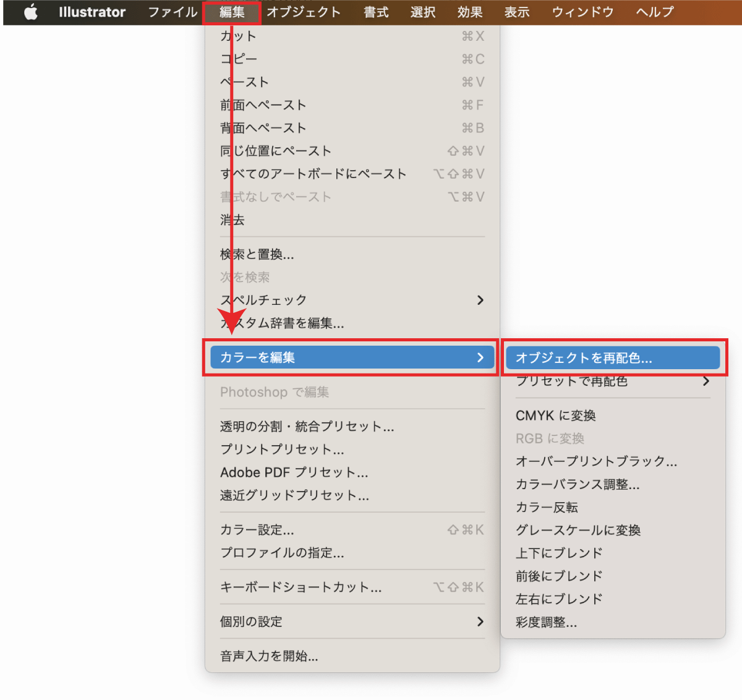Open Adobe PDF プリセット...

pyautogui.click(x=352, y=472)
